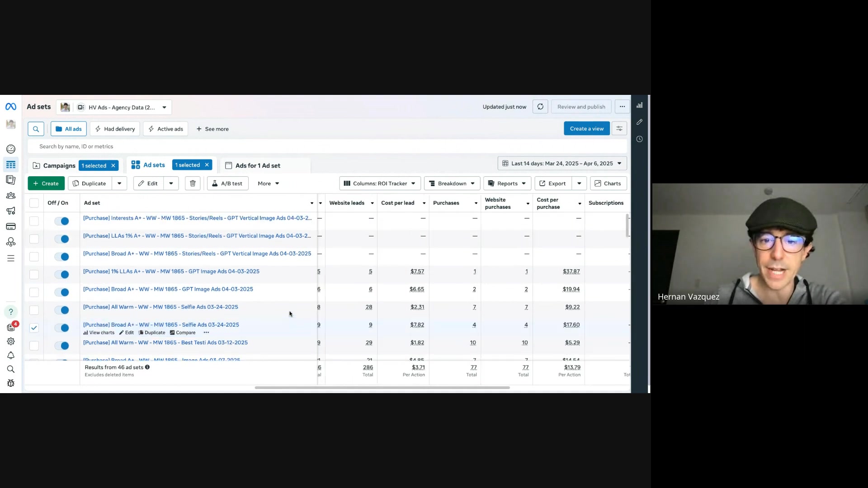Select the Had delivery filter
The image size is (868, 488).
point(115,129)
